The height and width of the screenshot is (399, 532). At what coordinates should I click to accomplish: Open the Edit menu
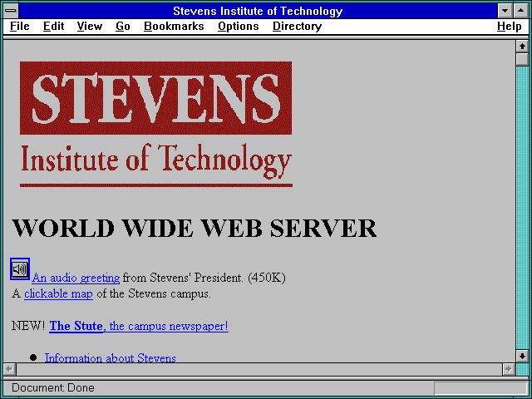(x=53, y=27)
